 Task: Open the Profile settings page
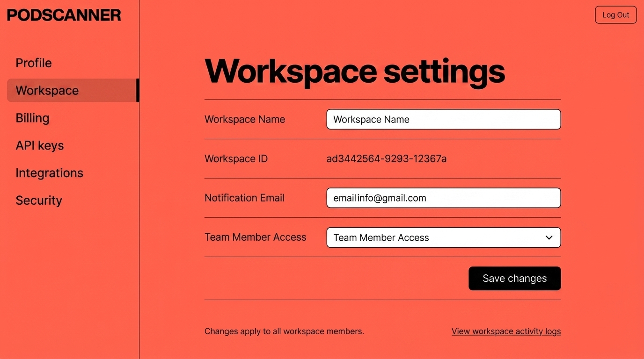pyautogui.click(x=34, y=63)
